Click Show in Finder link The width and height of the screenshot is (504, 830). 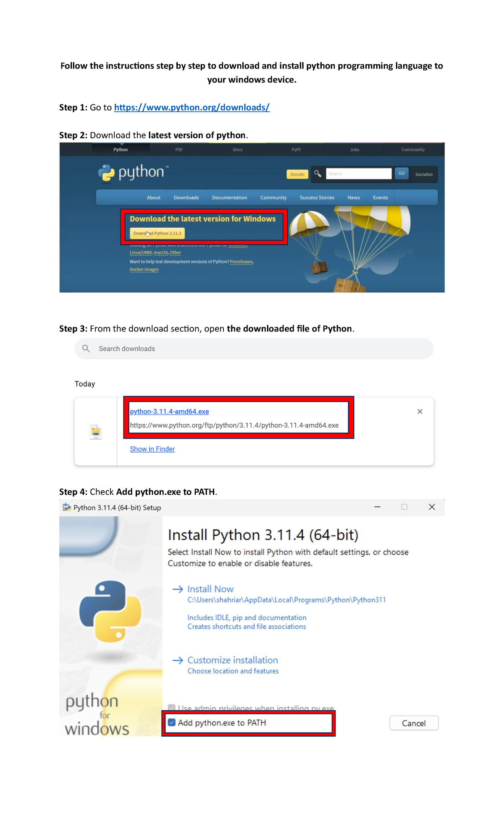pos(152,449)
